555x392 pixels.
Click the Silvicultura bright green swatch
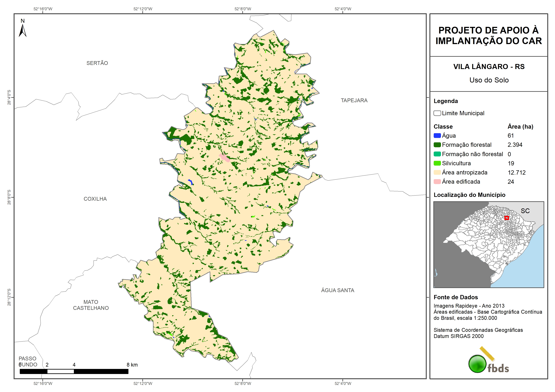coord(437,163)
